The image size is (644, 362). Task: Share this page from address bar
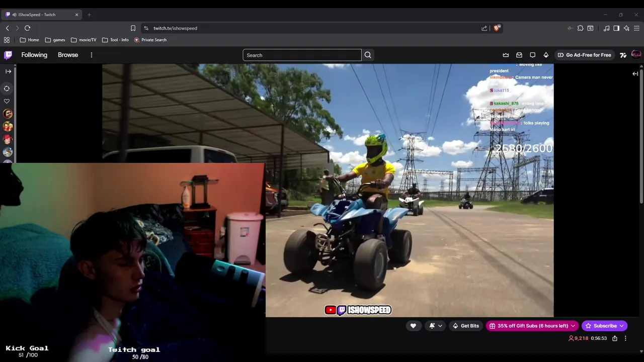[484, 28]
